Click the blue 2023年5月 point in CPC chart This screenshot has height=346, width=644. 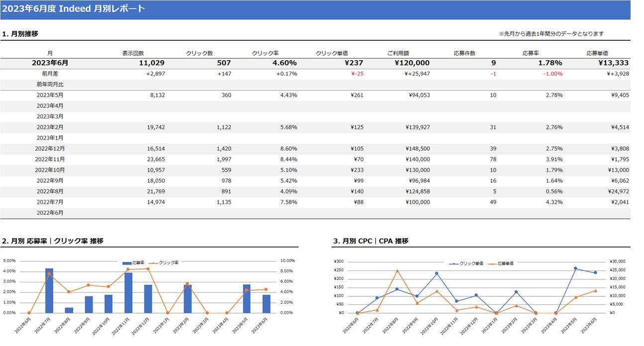pyautogui.click(x=575, y=268)
